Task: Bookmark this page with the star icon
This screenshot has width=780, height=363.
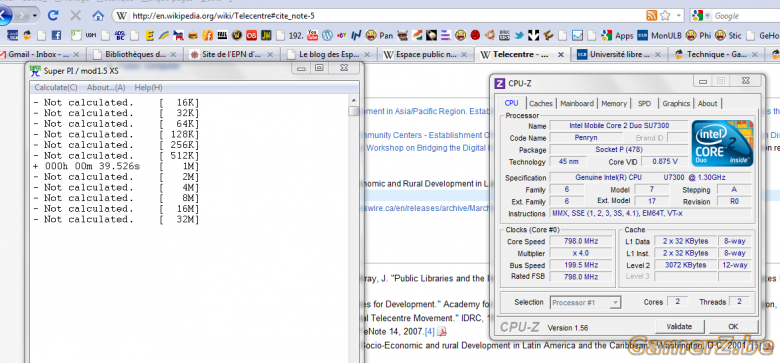Action: pos(665,15)
